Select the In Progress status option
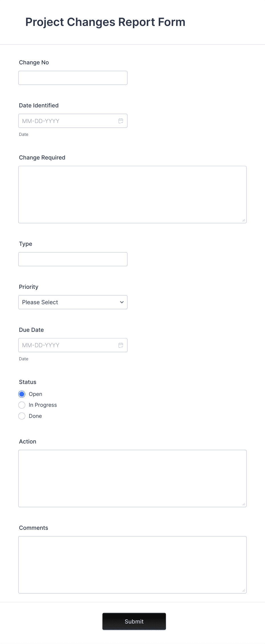The height and width of the screenshot is (644, 265). (x=22, y=405)
